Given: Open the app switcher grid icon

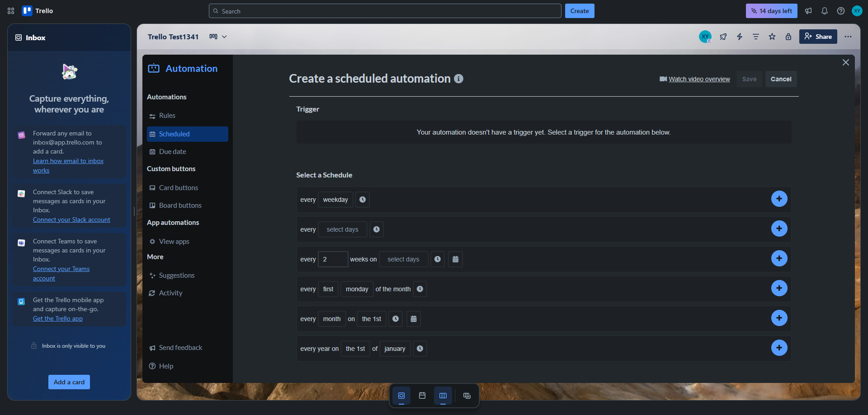Looking at the screenshot, I should [11, 11].
